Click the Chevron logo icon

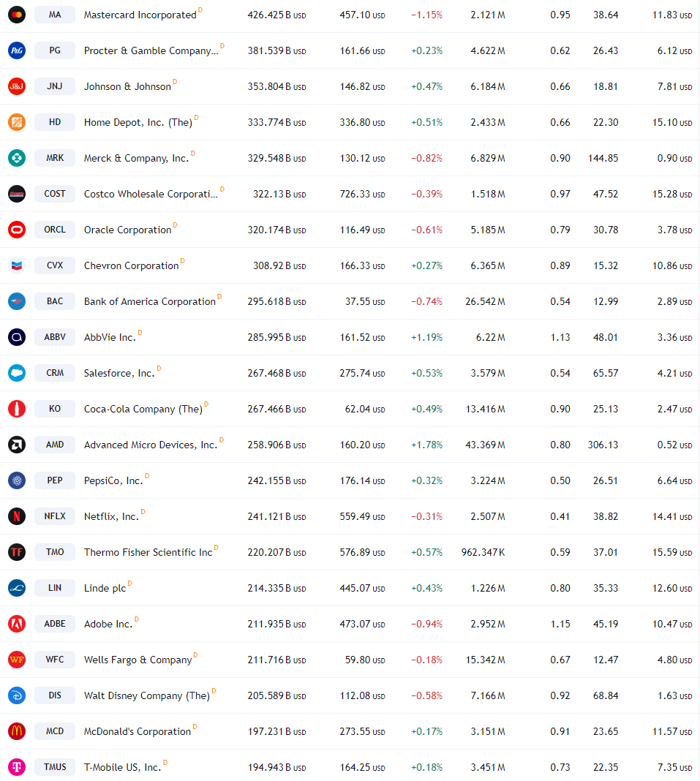17,265
